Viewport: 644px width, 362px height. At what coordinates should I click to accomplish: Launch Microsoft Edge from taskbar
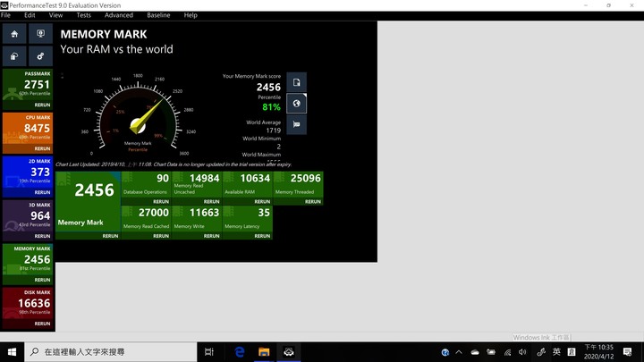coord(240,352)
